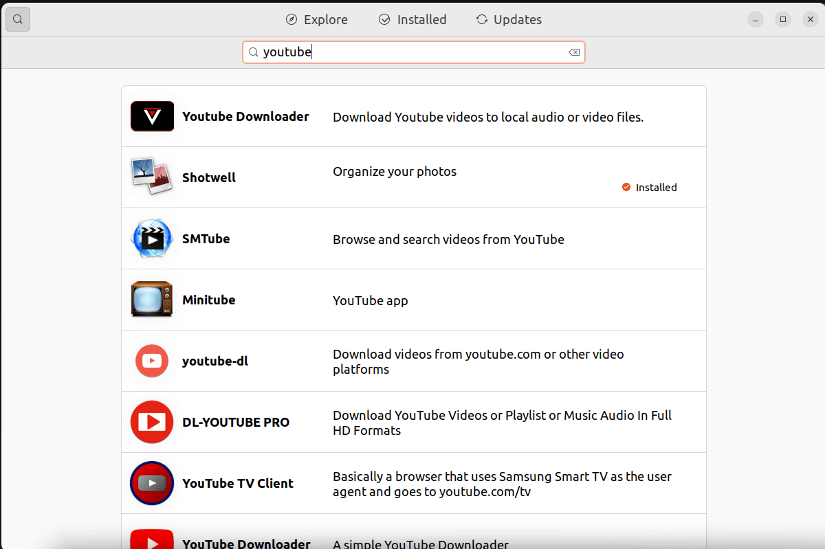The image size is (825, 549).
Task: Click 'Download Youtube videos to local audio' text
Action: coord(488,117)
